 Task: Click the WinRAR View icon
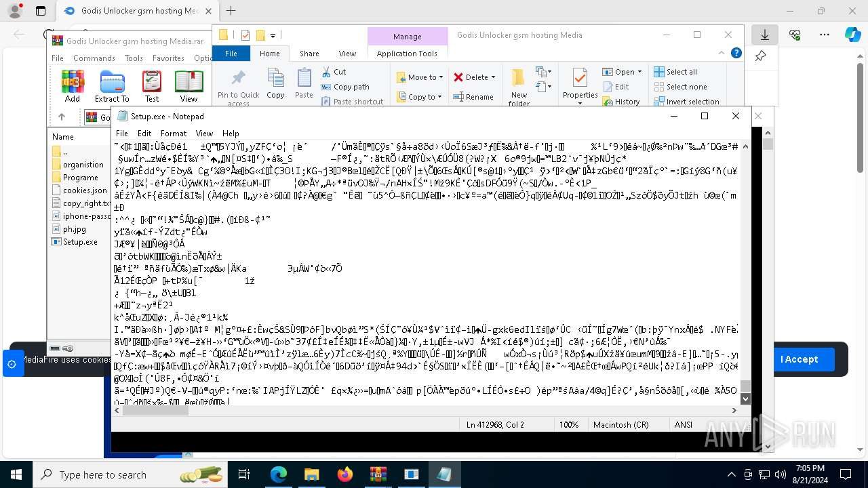(x=189, y=85)
